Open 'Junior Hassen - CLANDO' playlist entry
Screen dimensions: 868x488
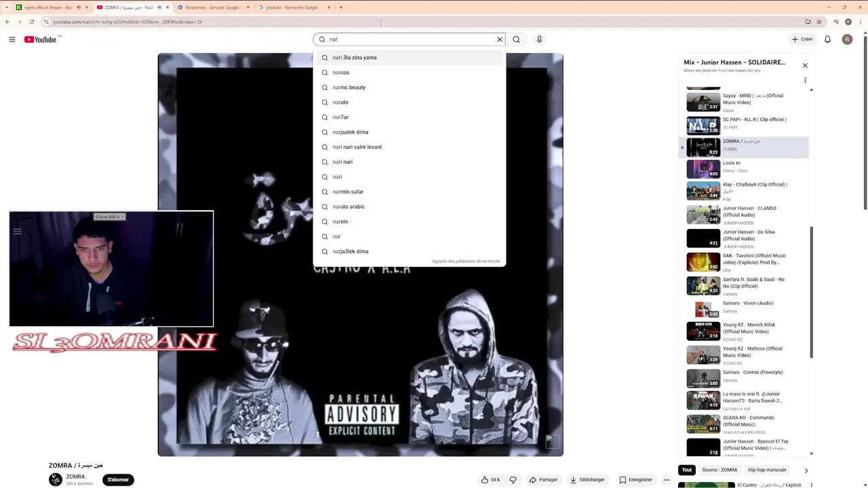[x=744, y=215]
